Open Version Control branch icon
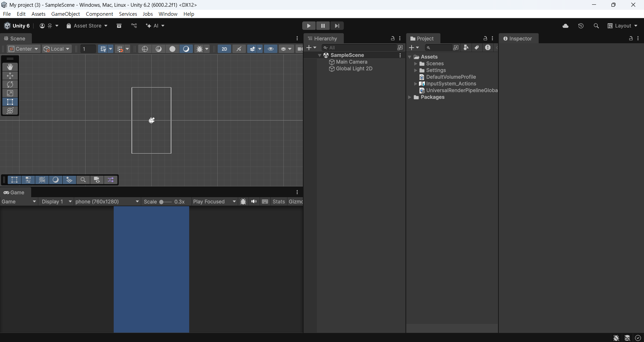The height and width of the screenshot is (342, 644). click(134, 26)
